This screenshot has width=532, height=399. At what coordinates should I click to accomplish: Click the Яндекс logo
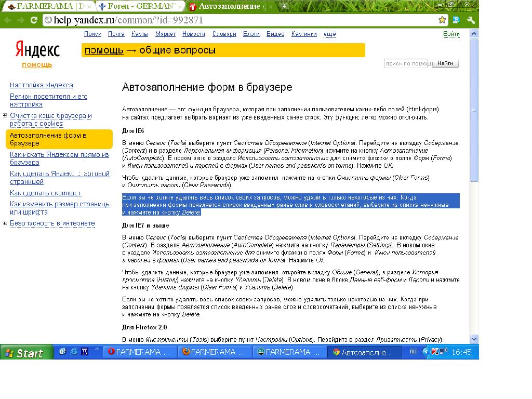pyautogui.click(x=37, y=49)
